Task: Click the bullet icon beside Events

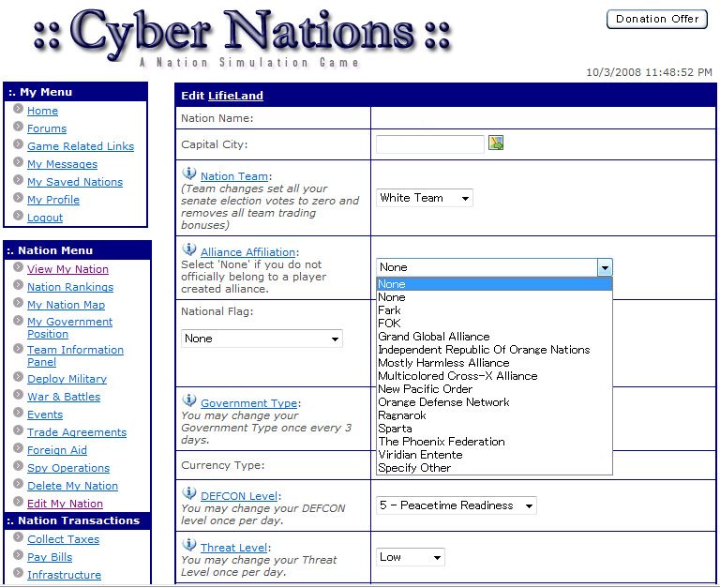Action: click(x=18, y=413)
